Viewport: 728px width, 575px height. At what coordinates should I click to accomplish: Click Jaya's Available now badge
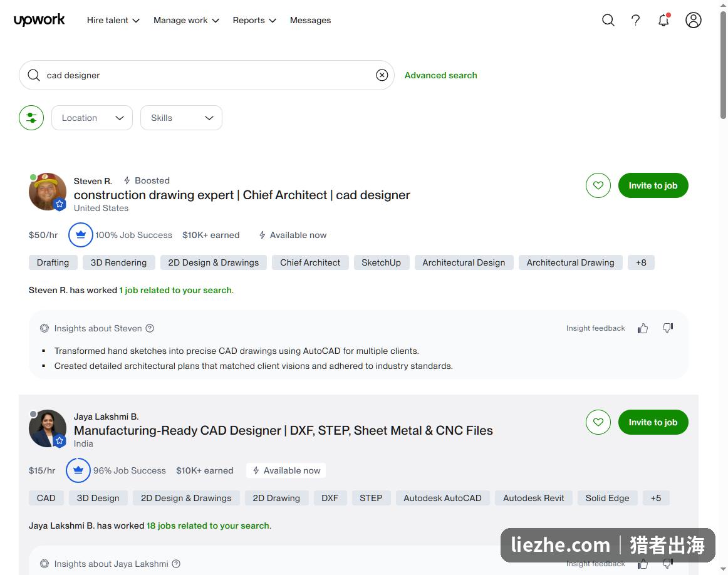coord(286,470)
